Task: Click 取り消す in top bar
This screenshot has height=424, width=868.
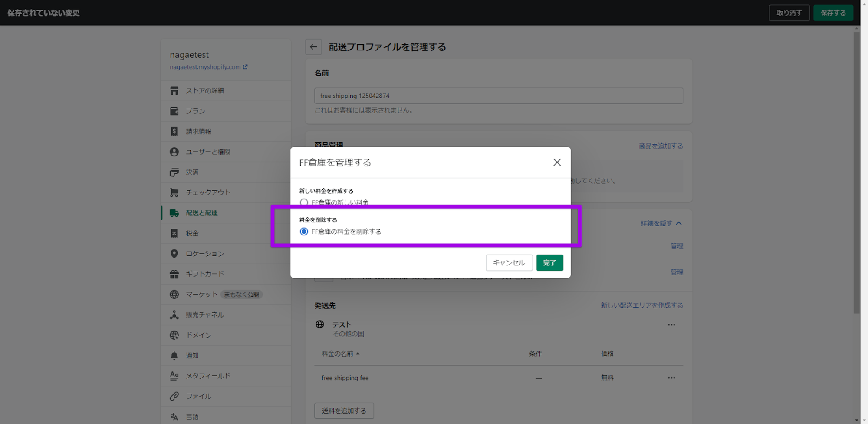Action: click(789, 13)
